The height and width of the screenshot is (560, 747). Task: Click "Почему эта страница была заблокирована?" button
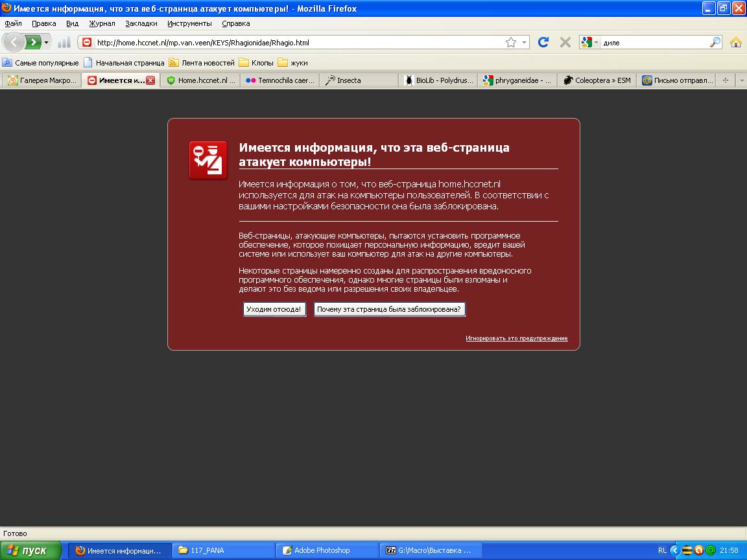[x=389, y=310]
